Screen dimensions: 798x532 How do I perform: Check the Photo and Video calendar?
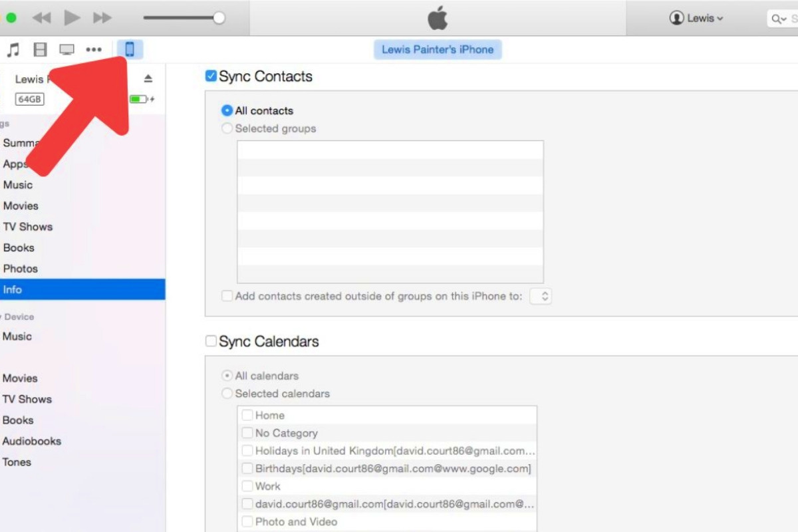coord(247,522)
